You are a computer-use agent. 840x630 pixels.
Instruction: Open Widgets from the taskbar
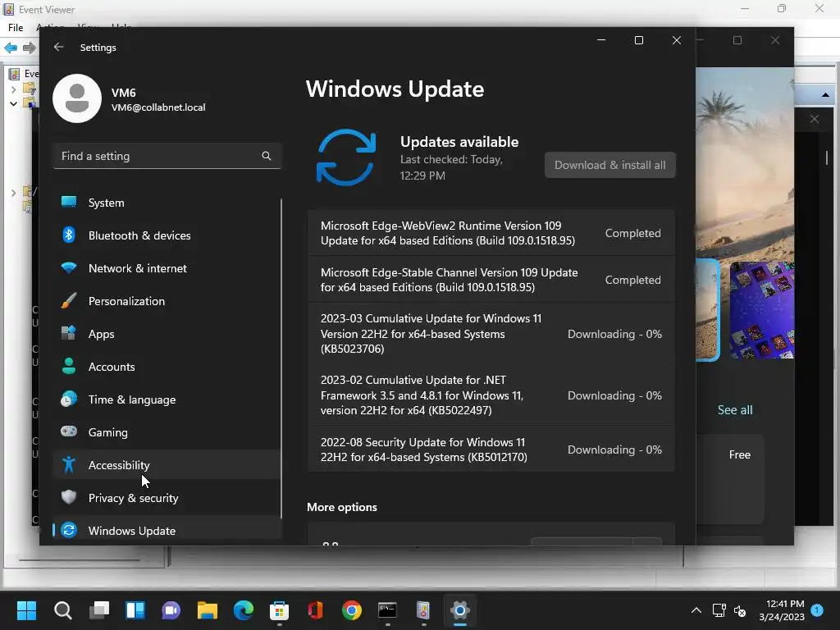pos(135,610)
